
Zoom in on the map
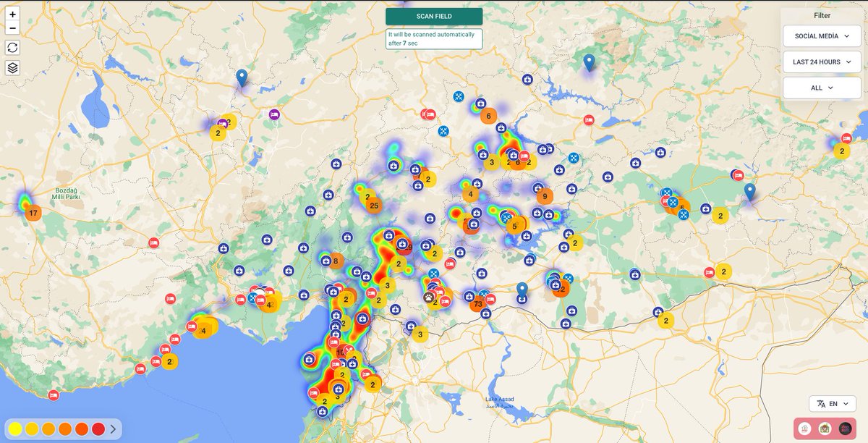tap(12, 14)
